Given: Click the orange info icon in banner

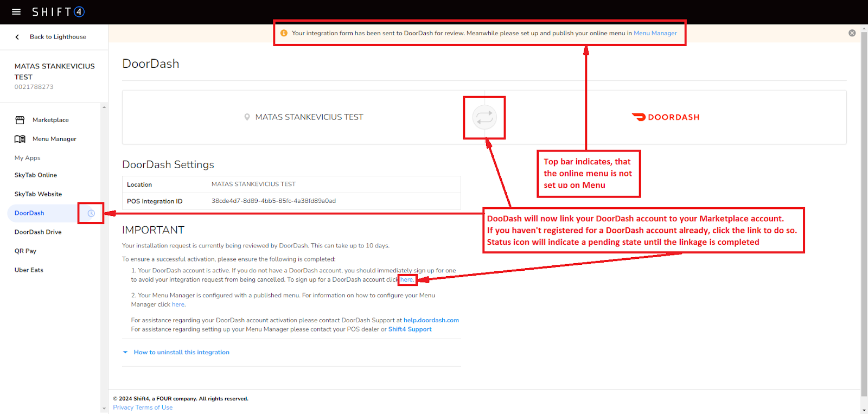Looking at the screenshot, I should [x=284, y=33].
